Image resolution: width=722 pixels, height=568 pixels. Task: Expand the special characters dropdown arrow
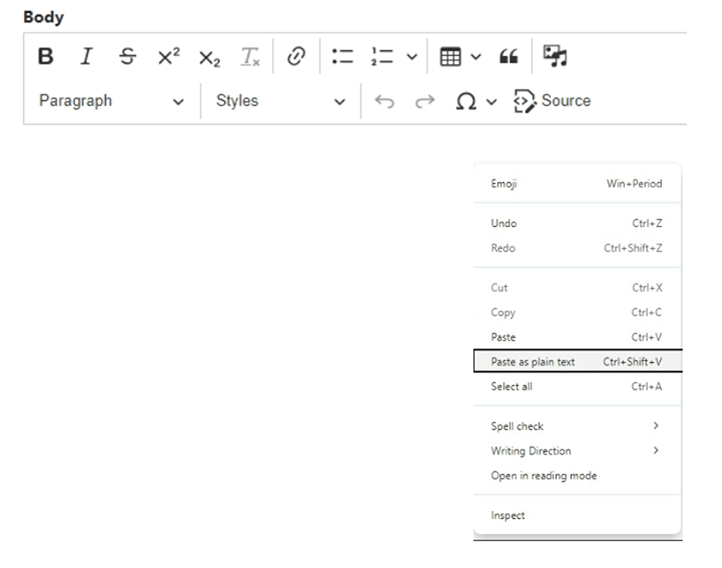tap(492, 101)
